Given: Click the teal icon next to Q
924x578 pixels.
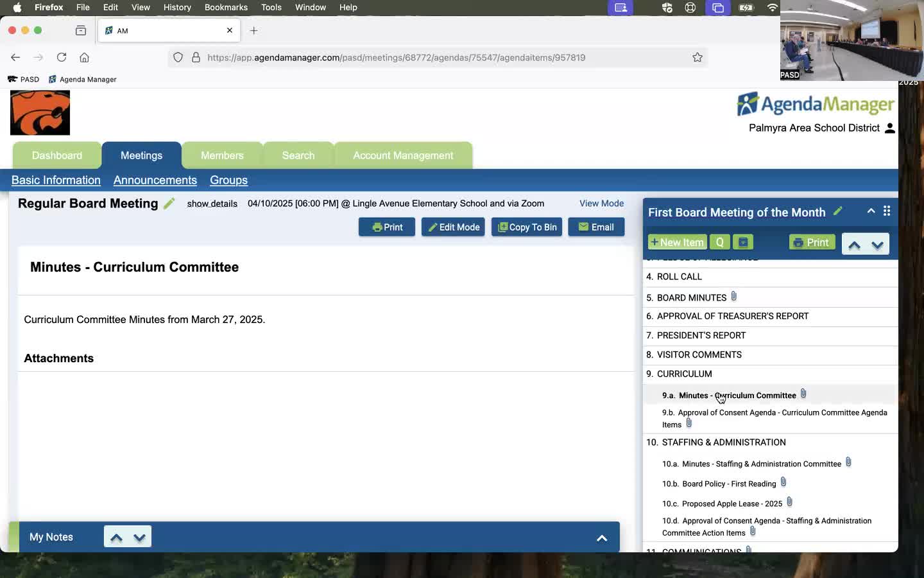Looking at the screenshot, I should 743,242.
